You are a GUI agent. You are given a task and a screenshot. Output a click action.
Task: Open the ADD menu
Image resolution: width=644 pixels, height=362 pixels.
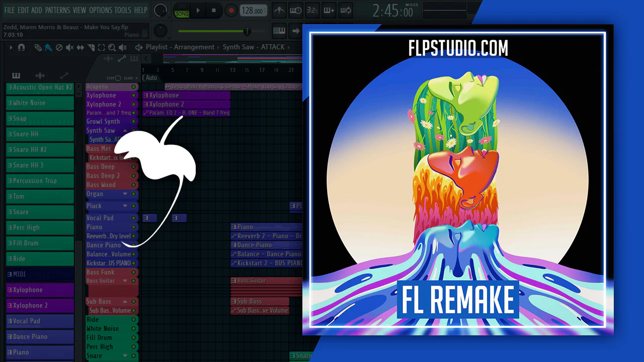[37, 10]
